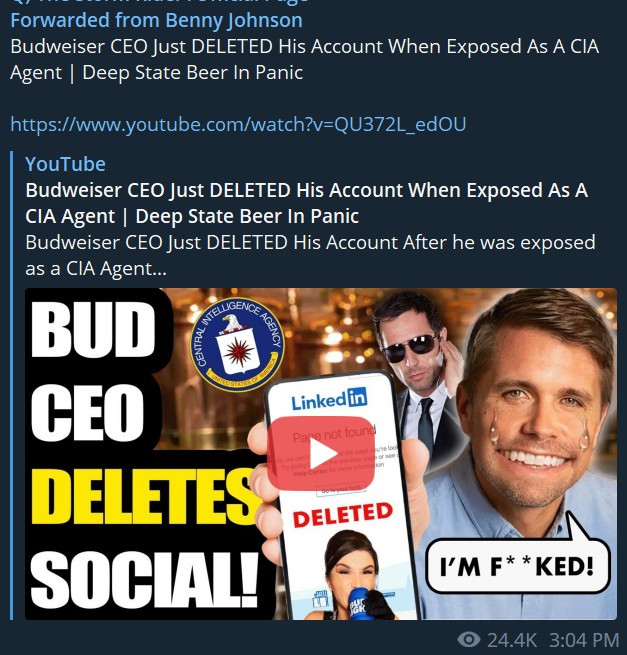Viewport: 627px width, 655px height.
Task: Click the partially hidden channel name at top
Action: (159, 3)
